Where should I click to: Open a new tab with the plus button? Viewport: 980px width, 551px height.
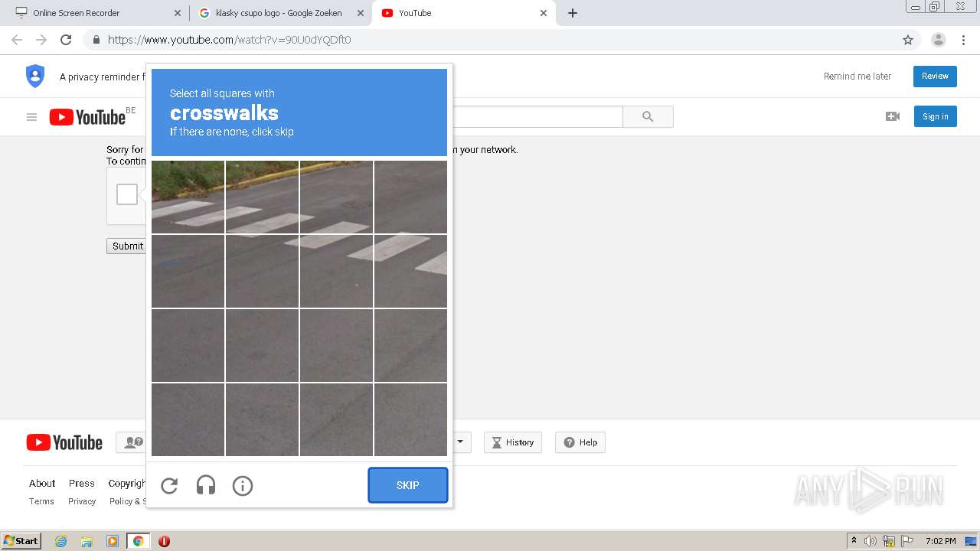pyautogui.click(x=573, y=13)
